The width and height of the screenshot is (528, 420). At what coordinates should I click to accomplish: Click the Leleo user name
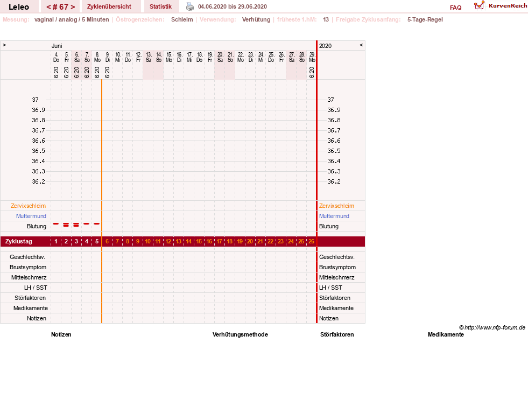click(x=19, y=7)
